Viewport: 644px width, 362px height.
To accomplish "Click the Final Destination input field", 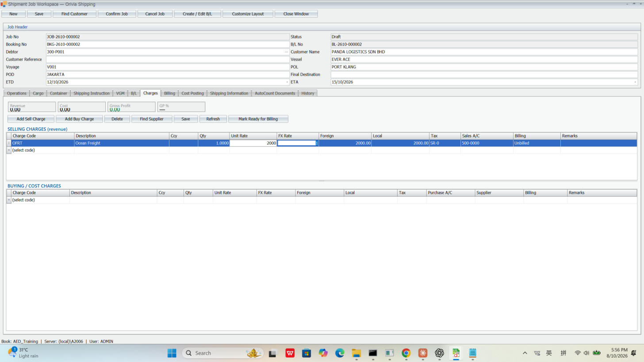I will [484, 74].
